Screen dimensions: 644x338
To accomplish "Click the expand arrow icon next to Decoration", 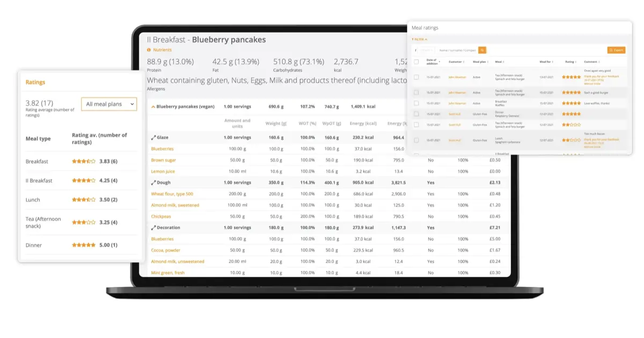I will tap(154, 227).
